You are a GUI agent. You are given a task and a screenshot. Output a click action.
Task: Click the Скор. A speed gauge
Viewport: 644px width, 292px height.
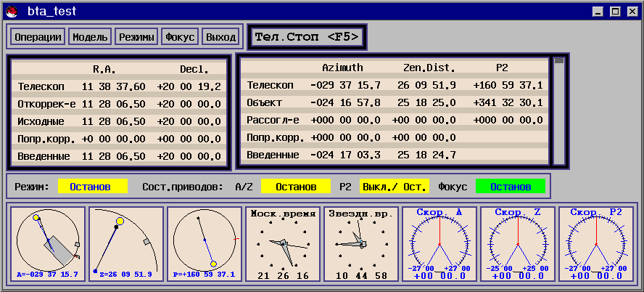[439, 243]
